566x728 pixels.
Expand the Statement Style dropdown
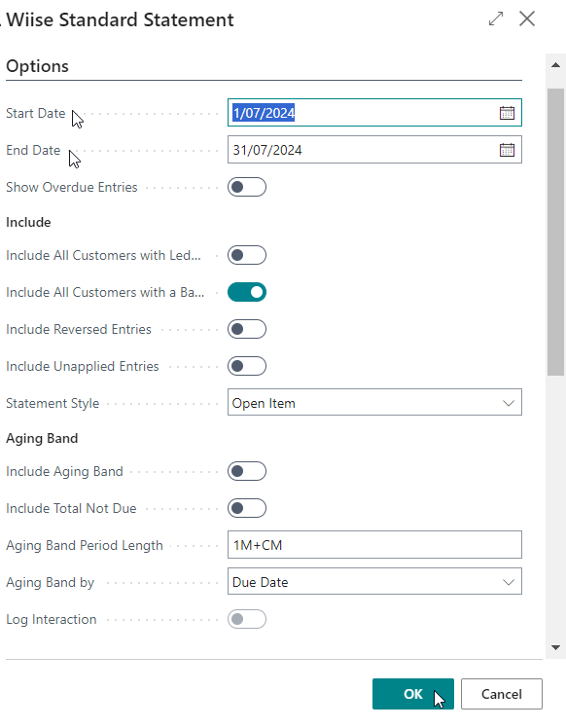click(374, 403)
